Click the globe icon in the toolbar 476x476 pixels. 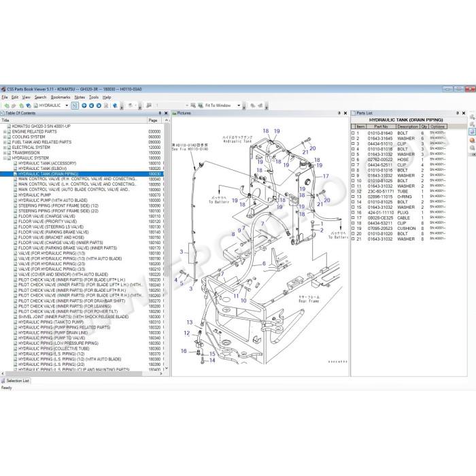115,105
